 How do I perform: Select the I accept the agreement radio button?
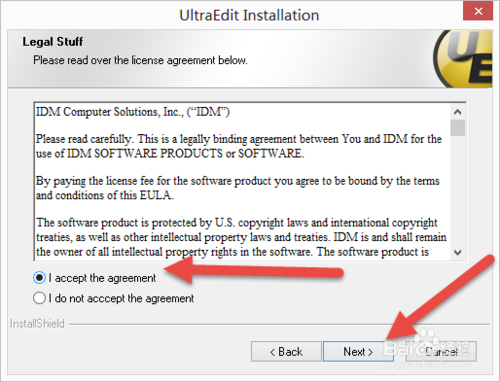[39, 278]
